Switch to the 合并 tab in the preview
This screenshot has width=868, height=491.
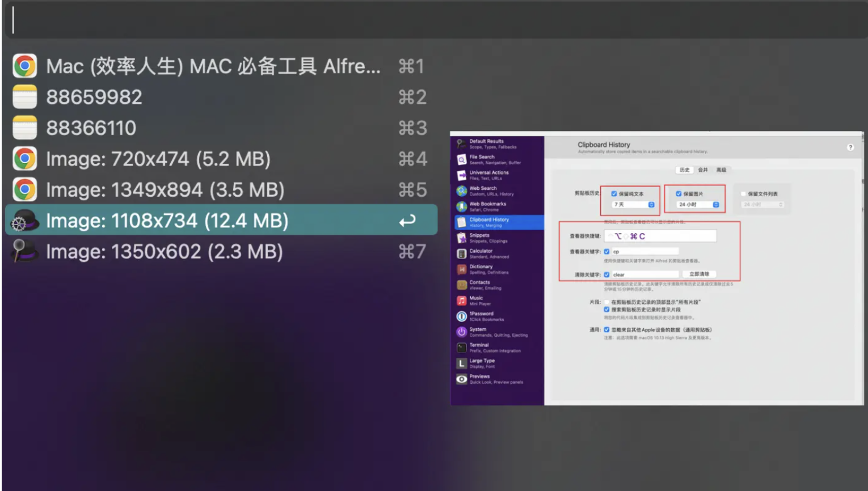[x=703, y=170]
